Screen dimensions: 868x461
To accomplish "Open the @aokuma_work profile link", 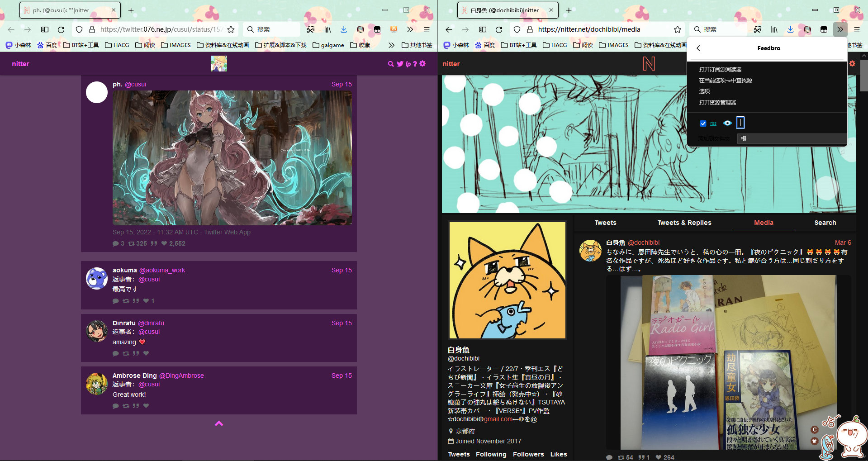I will [162, 270].
